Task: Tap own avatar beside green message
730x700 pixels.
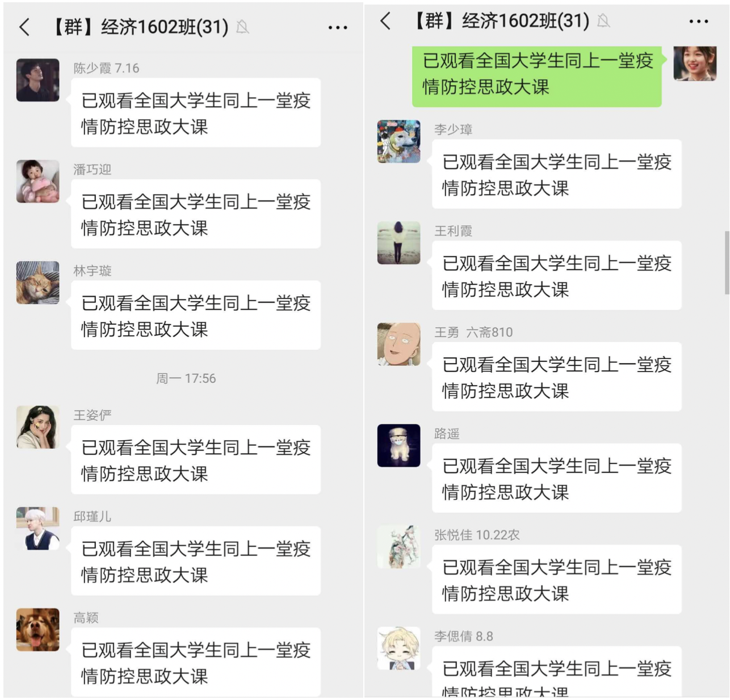Action: tap(695, 64)
